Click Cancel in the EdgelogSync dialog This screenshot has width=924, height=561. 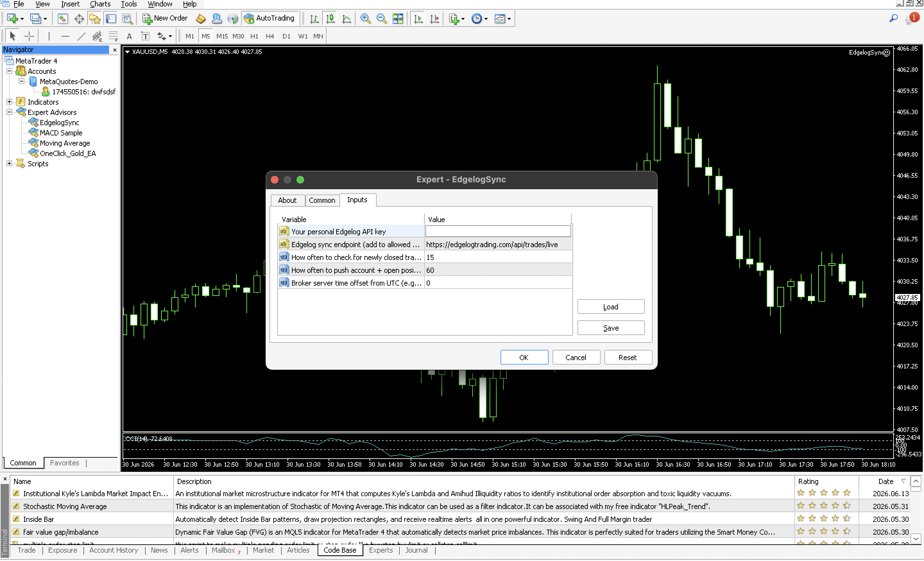[x=576, y=358]
